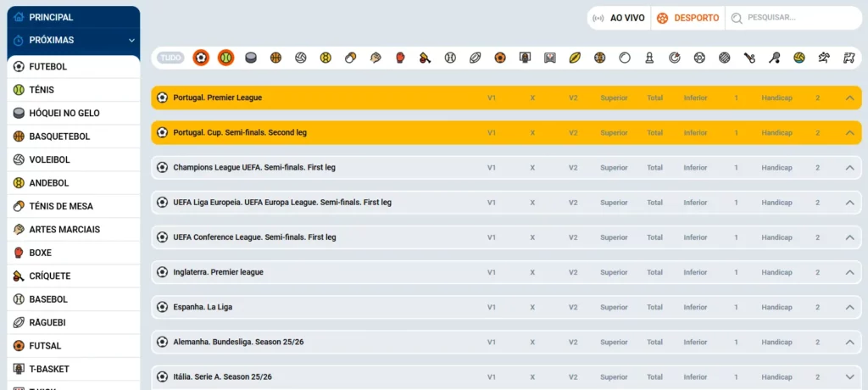Open ARTES MARCIAIS in the sidebar
The image size is (868, 390).
pyautogui.click(x=73, y=230)
